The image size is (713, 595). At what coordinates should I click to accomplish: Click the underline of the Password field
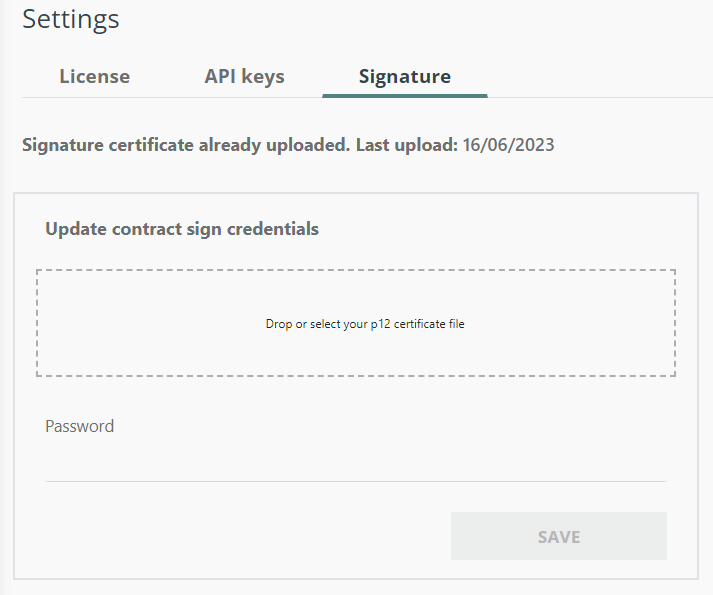(355, 481)
